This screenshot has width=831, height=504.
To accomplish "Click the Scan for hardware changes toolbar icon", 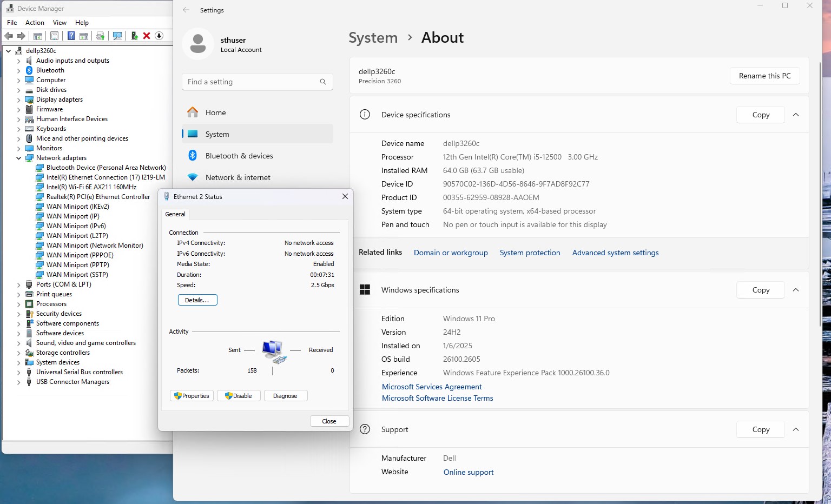I will pyautogui.click(x=117, y=36).
